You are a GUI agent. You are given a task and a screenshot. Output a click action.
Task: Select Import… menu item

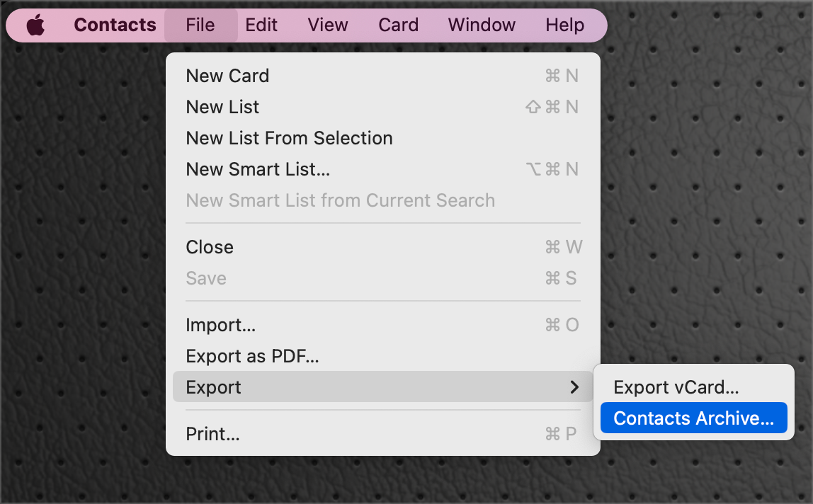[220, 325]
